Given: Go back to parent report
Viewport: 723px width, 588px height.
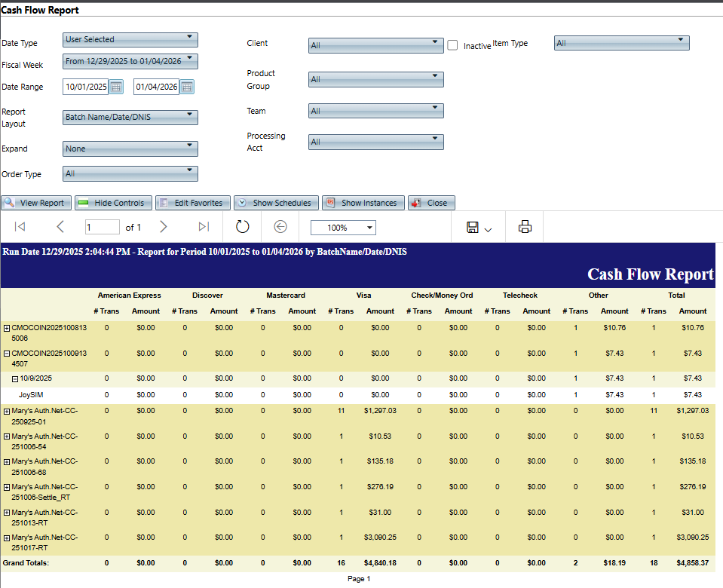Looking at the screenshot, I should pyautogui.click(x=280, y=227).
